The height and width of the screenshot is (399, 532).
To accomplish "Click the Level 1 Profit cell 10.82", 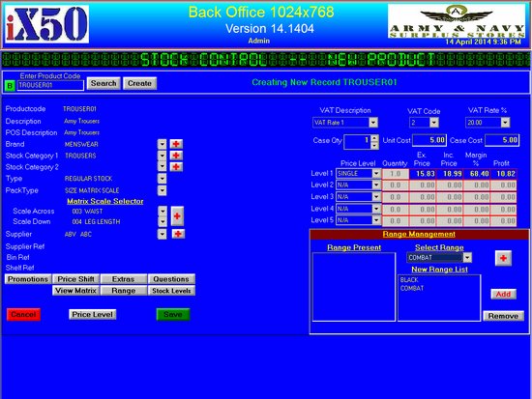I will [x=504, y=174].
